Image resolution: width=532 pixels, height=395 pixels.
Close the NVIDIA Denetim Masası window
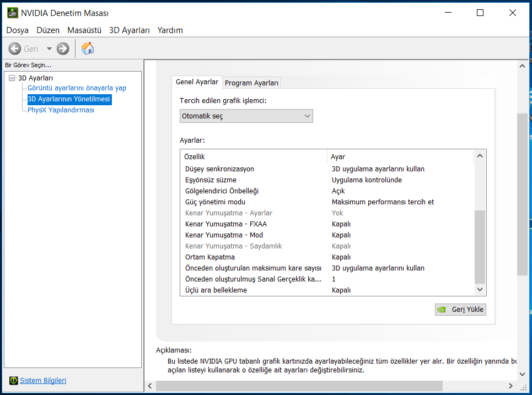(x=513, y=13)
